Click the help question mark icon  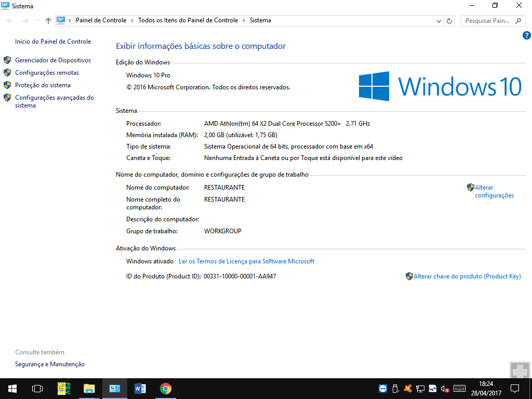[526, 35]
